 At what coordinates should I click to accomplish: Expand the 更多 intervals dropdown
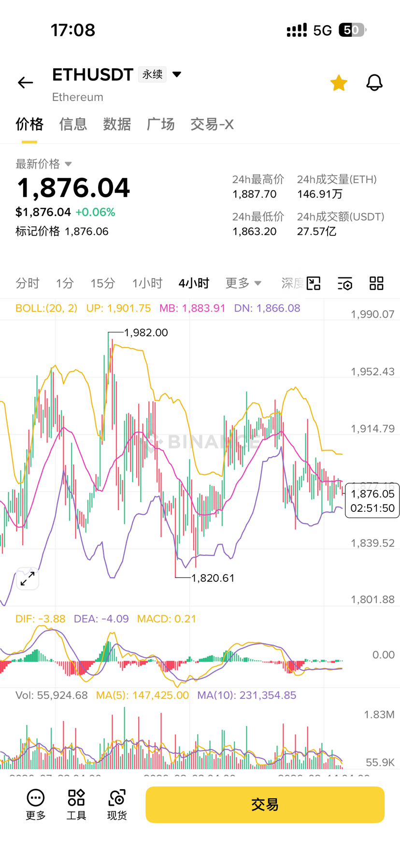243,283
